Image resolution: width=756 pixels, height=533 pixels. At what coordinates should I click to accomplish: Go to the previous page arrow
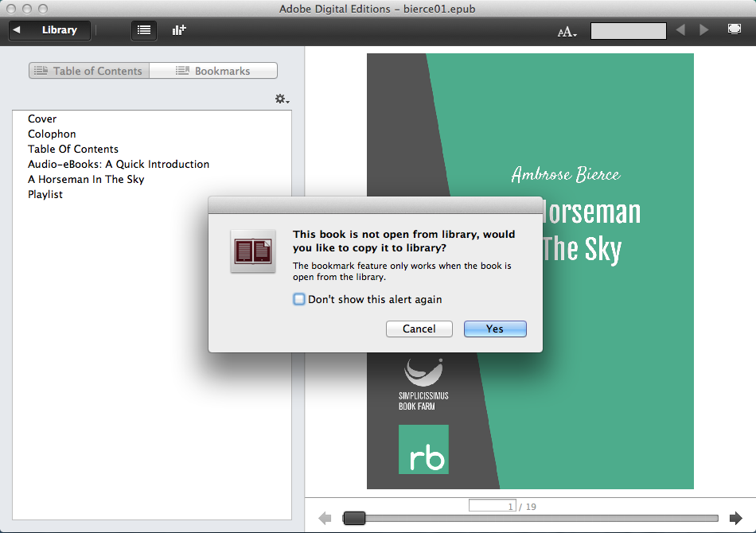click(325, 519)
